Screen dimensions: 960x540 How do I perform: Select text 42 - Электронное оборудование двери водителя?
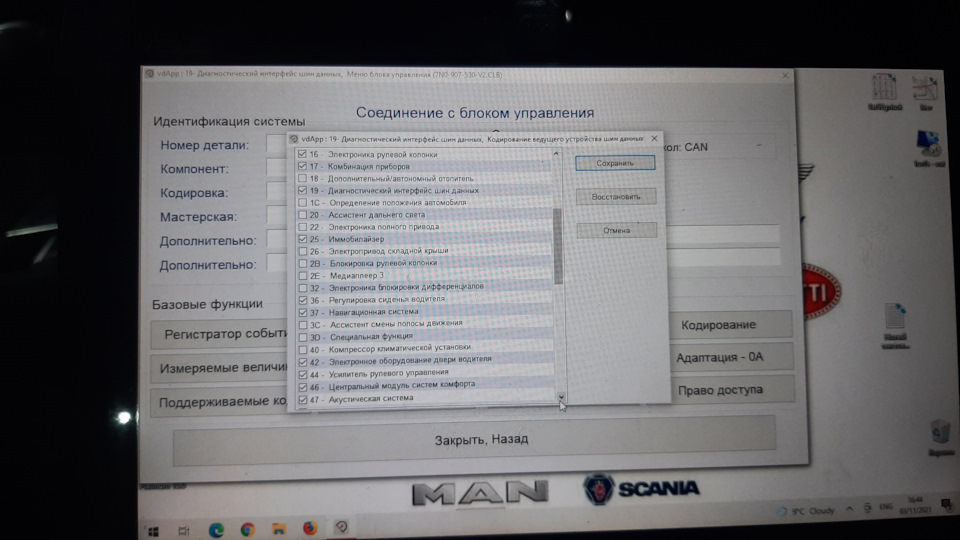(x=400, y=360)
